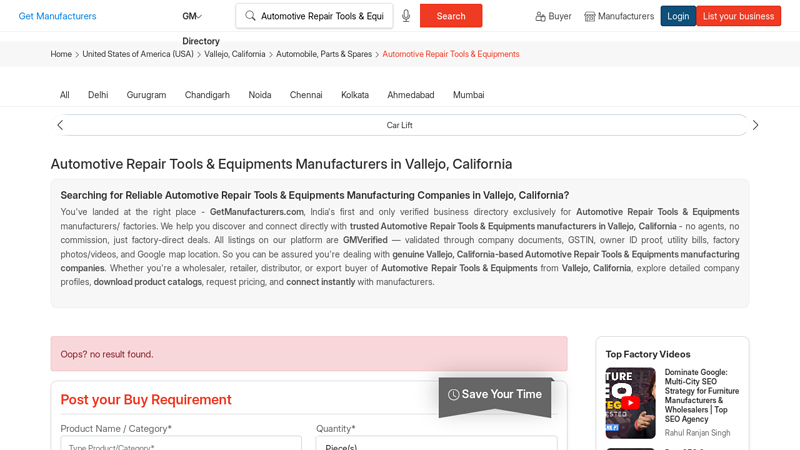The width and height of the screenshot is (800, 450).
Task: Click the GetManufacturers.com bold text
Action: (x=257, y=212)
